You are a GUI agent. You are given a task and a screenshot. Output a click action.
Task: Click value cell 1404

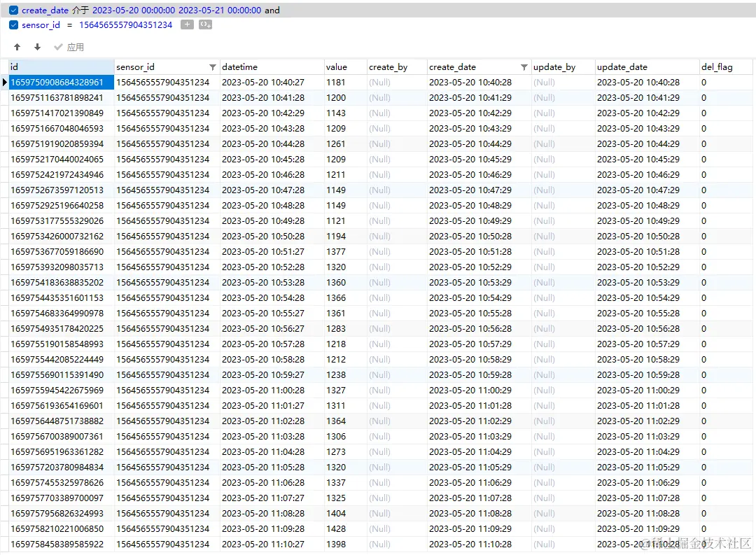tap(346, 514)
